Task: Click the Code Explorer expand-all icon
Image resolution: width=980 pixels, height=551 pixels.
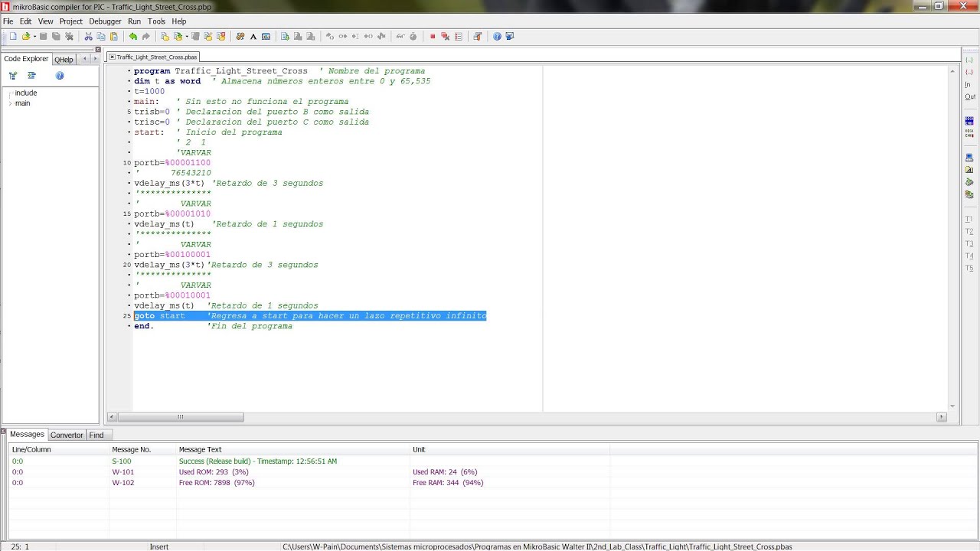Action: coord(13,76)
